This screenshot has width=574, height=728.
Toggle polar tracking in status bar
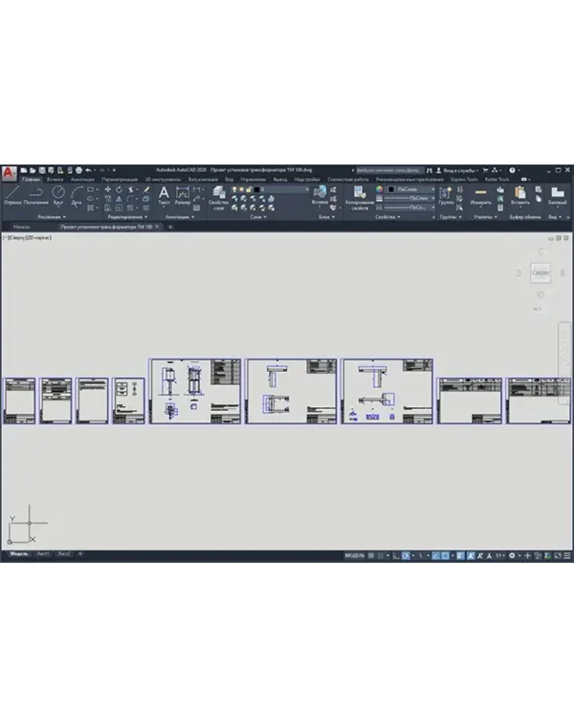coord(406,555)
